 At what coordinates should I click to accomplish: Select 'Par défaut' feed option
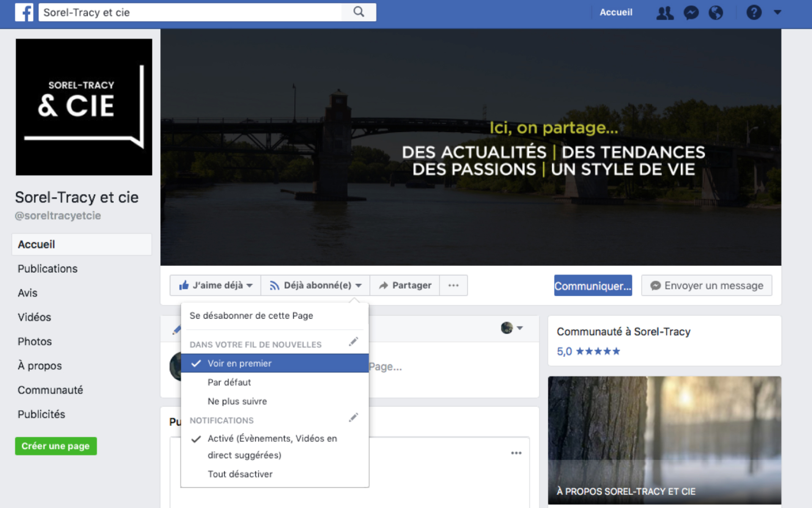pos(229,382)
